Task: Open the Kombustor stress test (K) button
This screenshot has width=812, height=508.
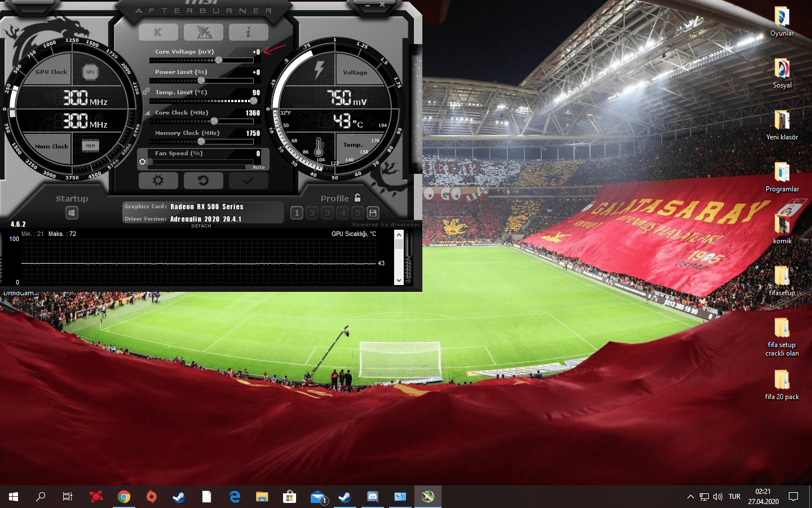Action: click(158, 32)
